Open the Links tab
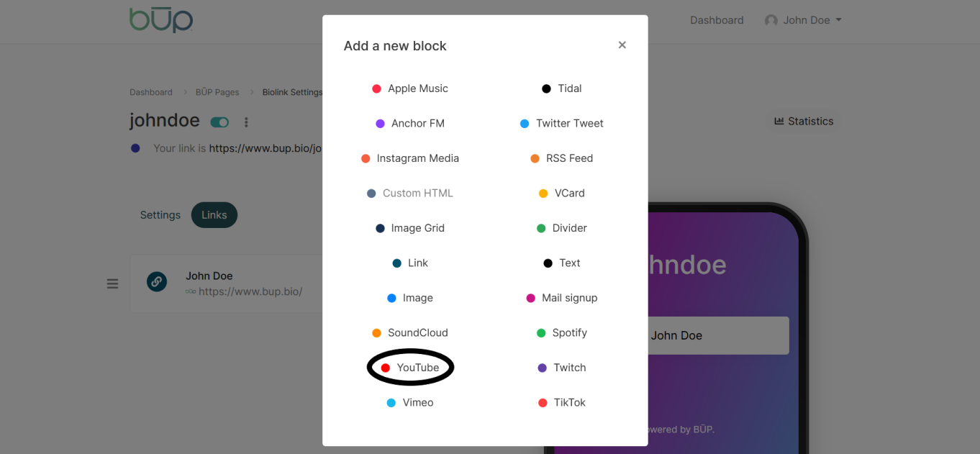The image size is (980, 454). click(214, 214)
